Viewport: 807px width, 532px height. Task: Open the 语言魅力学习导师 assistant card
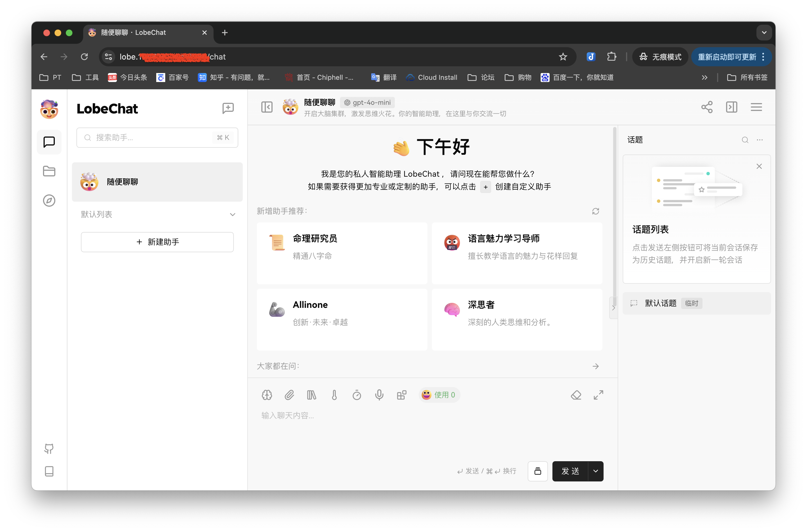pos(517,253)
